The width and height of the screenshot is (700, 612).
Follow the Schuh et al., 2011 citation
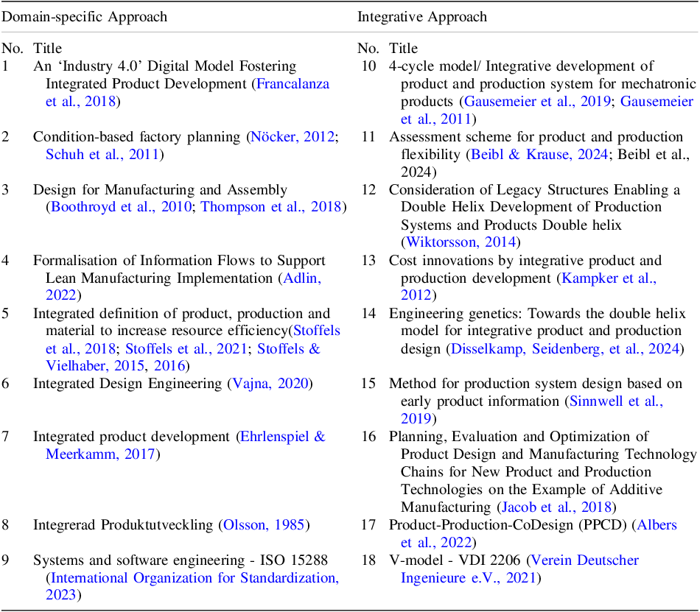102,155
